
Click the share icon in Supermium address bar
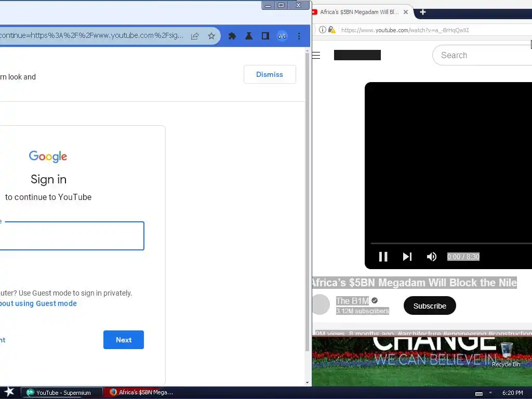point(195,36)
